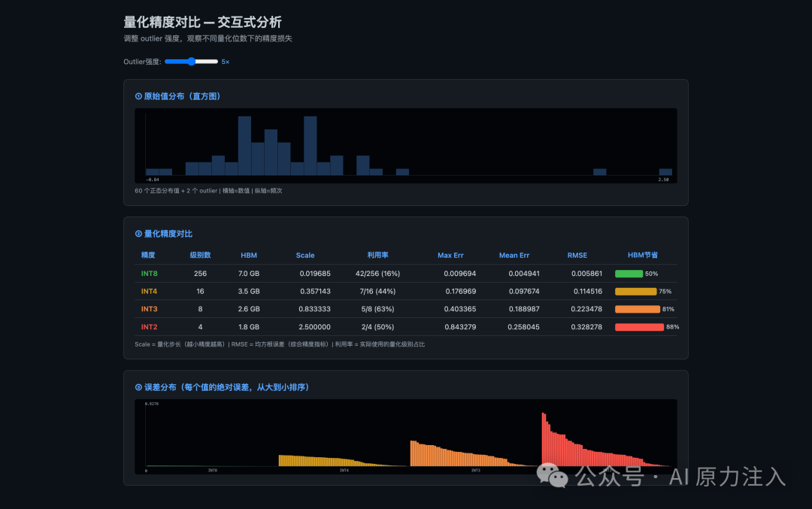This screenshot has width=812, height=509.
Task: Select the Scale column header
Action: pos(305,256)
